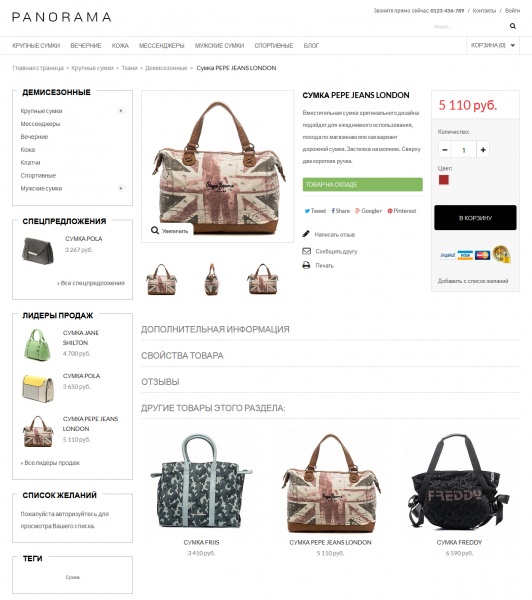Screen dimensions: 532x600
Task: Open the Вечерние menu item
Action: (x=86, y=46)
